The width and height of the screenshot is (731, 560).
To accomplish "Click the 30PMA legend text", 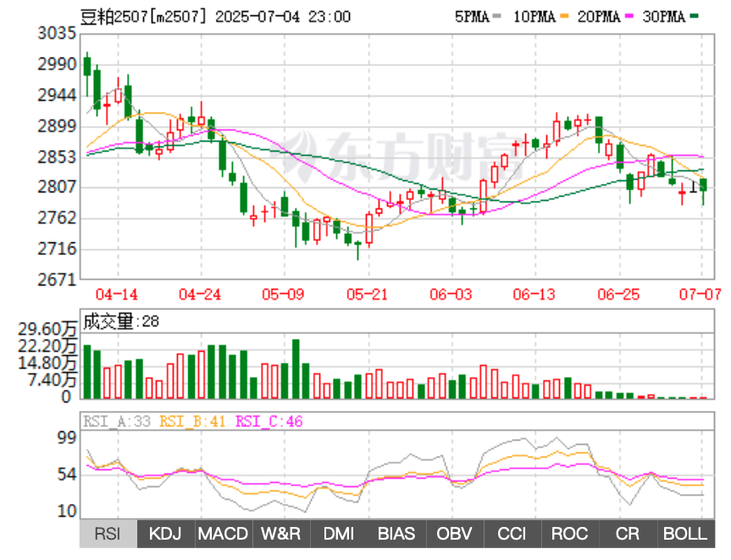I will [x=664, y=17].
